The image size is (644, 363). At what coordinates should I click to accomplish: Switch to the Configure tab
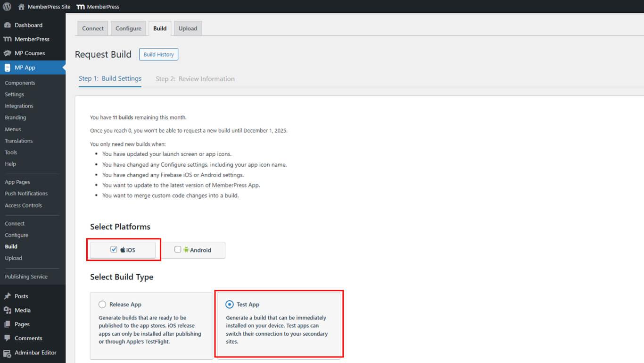click(x=128, y=28)
